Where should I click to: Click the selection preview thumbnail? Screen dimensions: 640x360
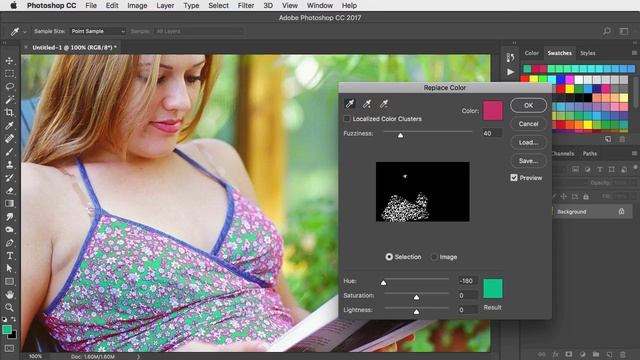click(x=422, y=192)
